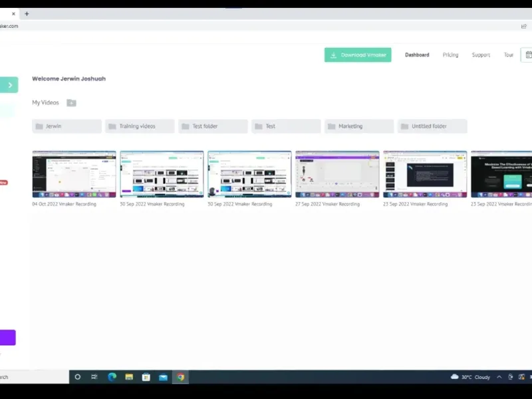
Task: Open the Jerwin folder
Action: click(67, 126)
